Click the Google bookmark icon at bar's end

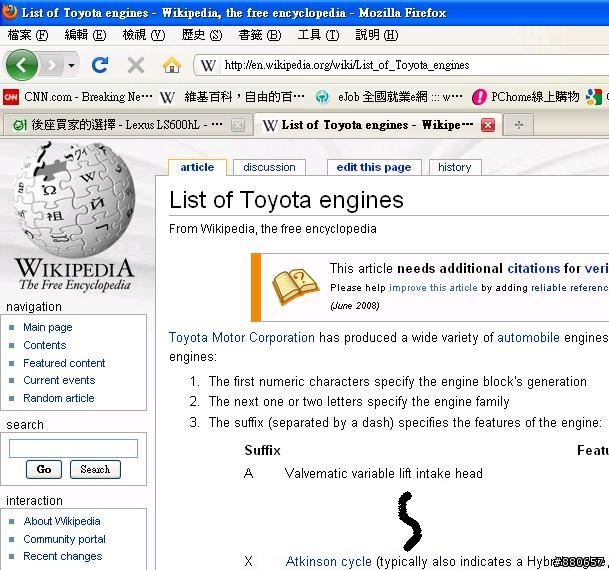pyautogui.click(x=594, y=97)
